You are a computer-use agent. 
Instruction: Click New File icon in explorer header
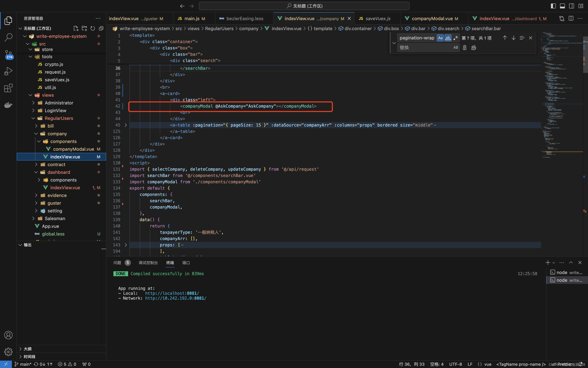coord(76,28)
